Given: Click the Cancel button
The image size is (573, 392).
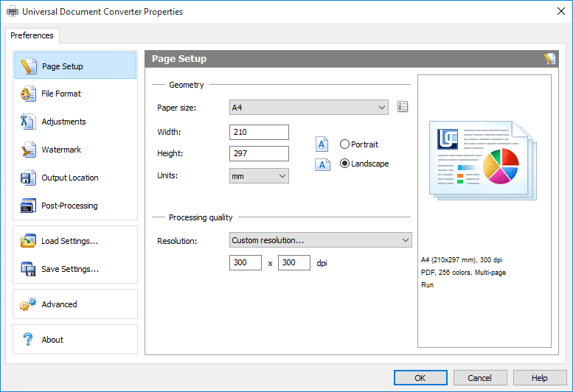Looking at the screenshot, I should pos(479,378).
